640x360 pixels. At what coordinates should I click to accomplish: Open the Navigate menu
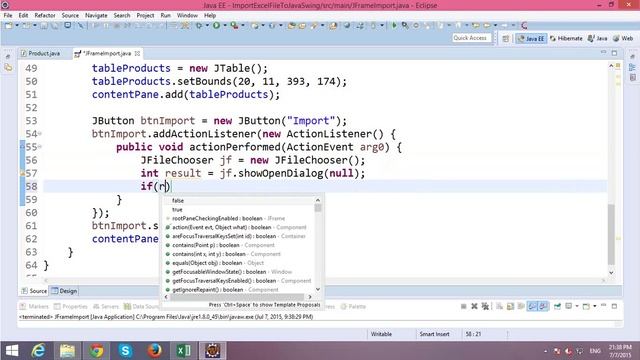point(96,15)
